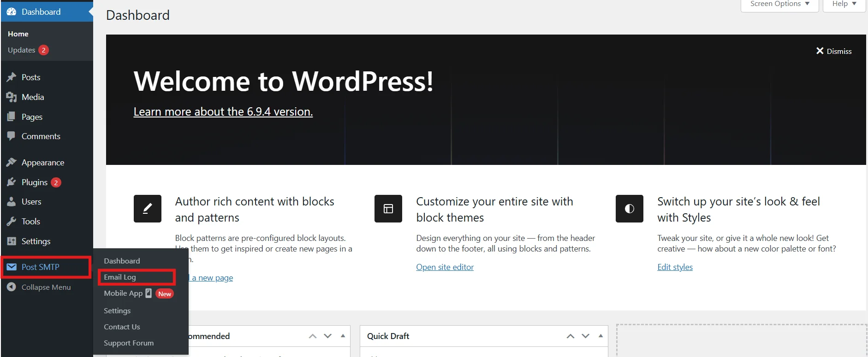Screen dimensions: 868x357
Task: Click the Updates count badge
Action: tap(44, 50)
